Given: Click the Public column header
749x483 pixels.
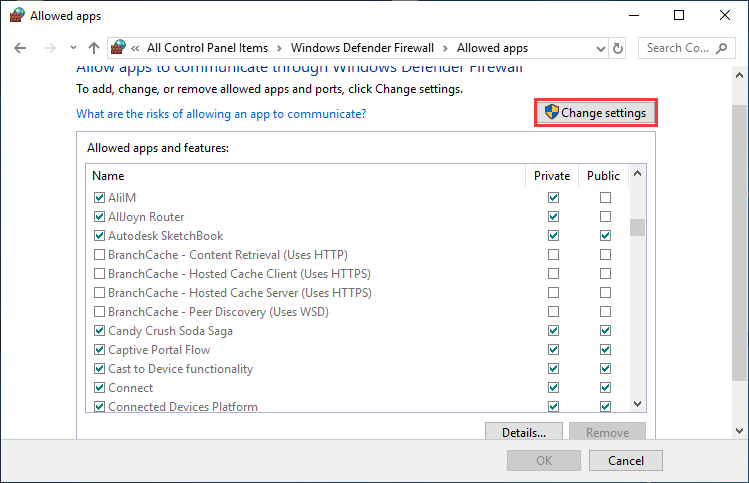Looking at the screenshot, I should point(603,176).
